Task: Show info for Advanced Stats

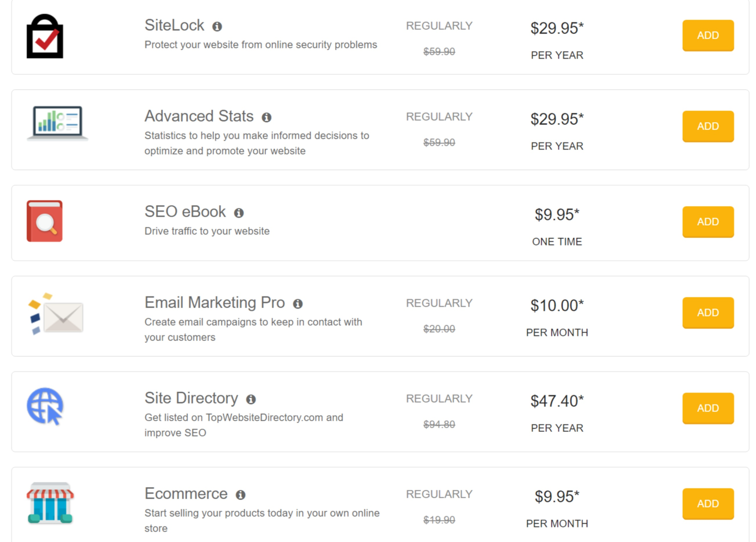Action: 266,117
